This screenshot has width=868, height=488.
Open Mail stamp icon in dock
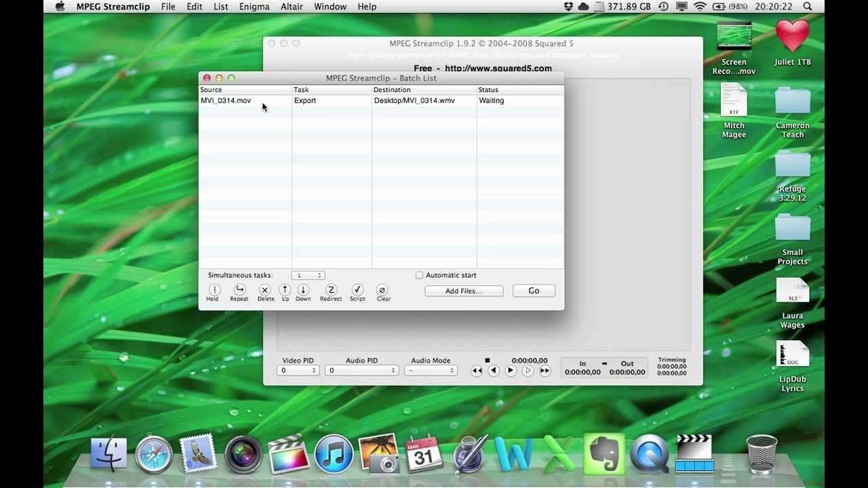click(198, 453)
